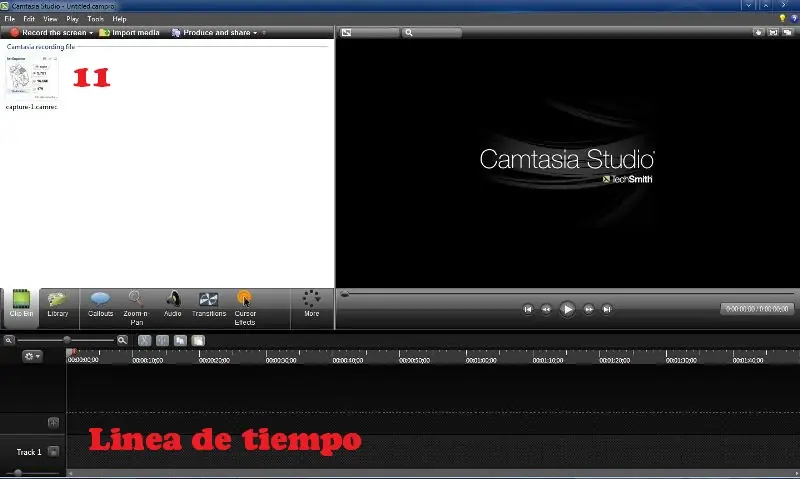Open the Help menu
This screenshot has height=479, width=800.
(x=119, y=19)
